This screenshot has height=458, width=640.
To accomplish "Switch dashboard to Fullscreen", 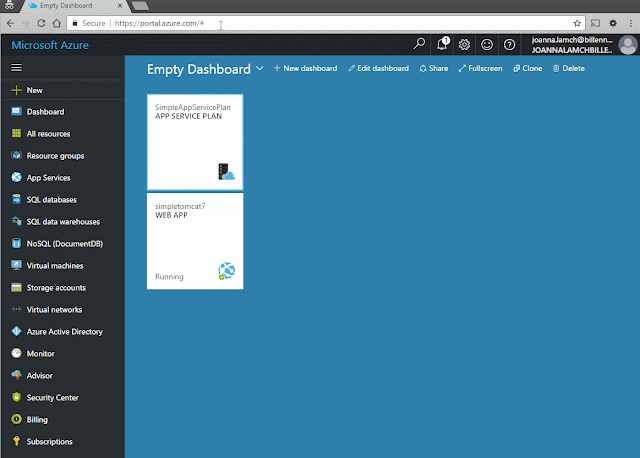I will coord(480,68).
